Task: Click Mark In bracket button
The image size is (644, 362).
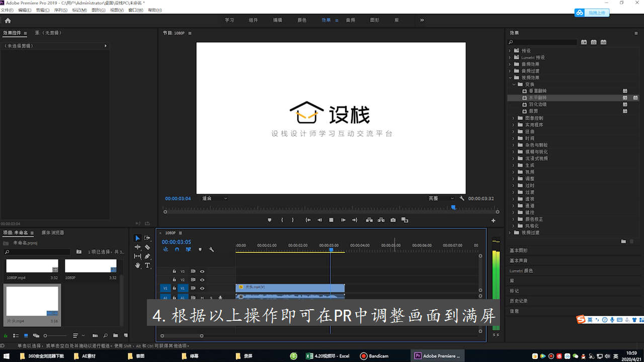Action: (282, 220)
